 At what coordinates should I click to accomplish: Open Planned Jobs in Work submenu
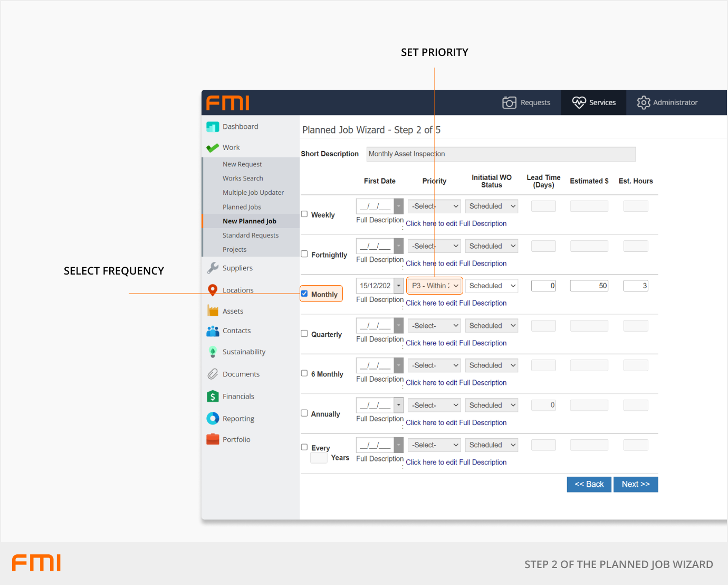pyautogui.click(x=242, y=207)
